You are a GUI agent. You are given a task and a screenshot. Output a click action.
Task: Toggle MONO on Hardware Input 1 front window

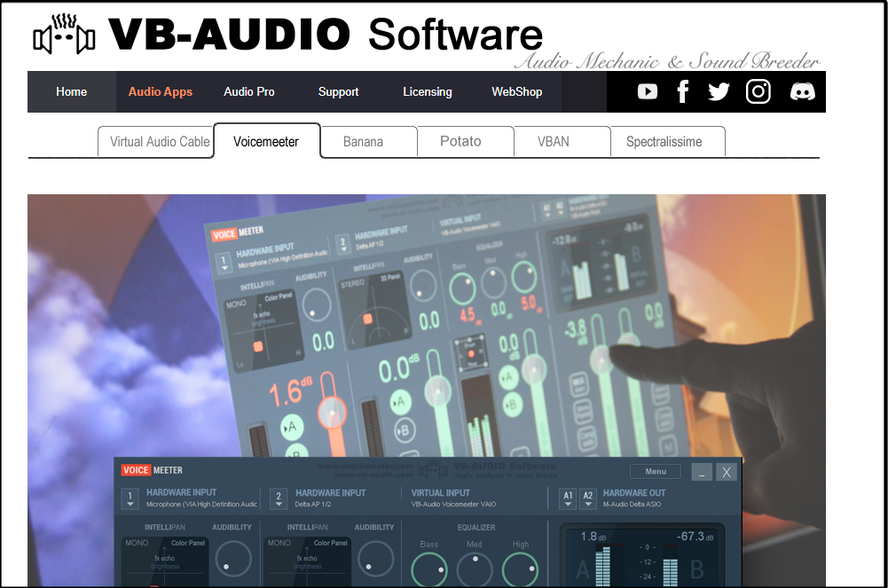point(137,543)
